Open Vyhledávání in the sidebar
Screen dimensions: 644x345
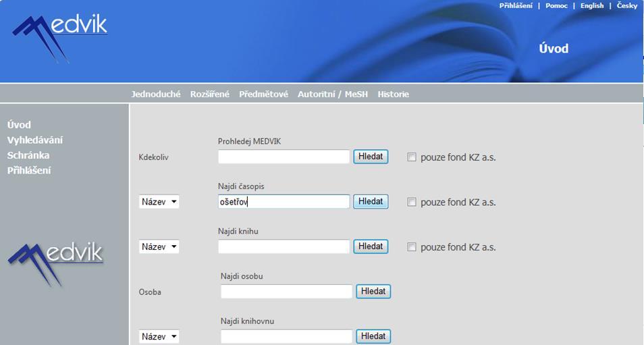pyautogui.click(x=35, y=140)
